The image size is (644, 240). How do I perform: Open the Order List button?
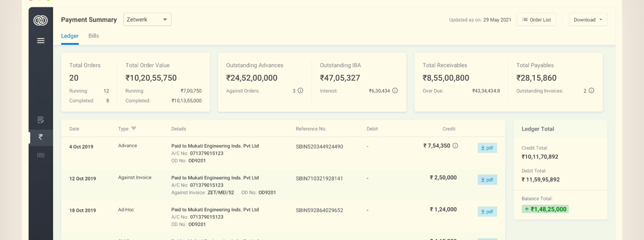point(536,20)
